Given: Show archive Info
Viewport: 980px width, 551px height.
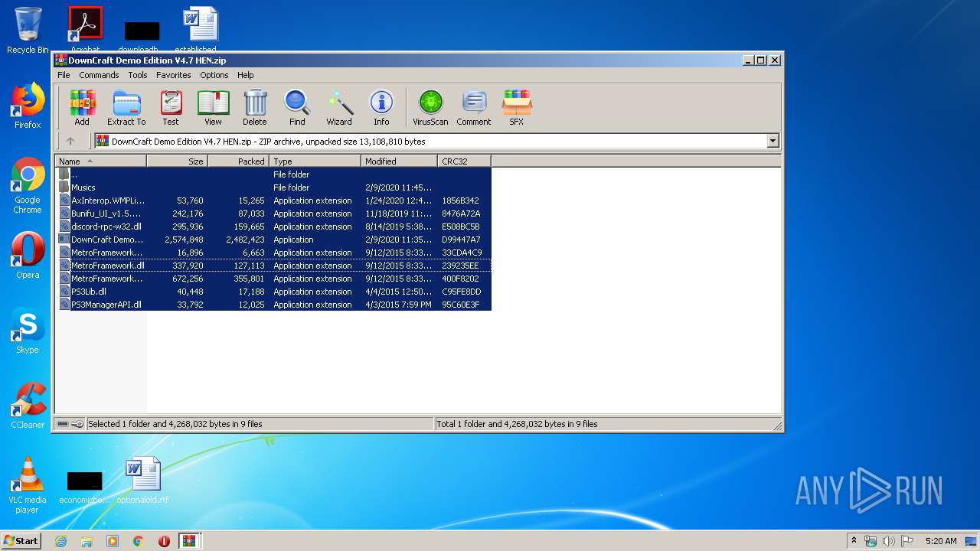Looking at the screenshot, I should (x=381, y=108).
